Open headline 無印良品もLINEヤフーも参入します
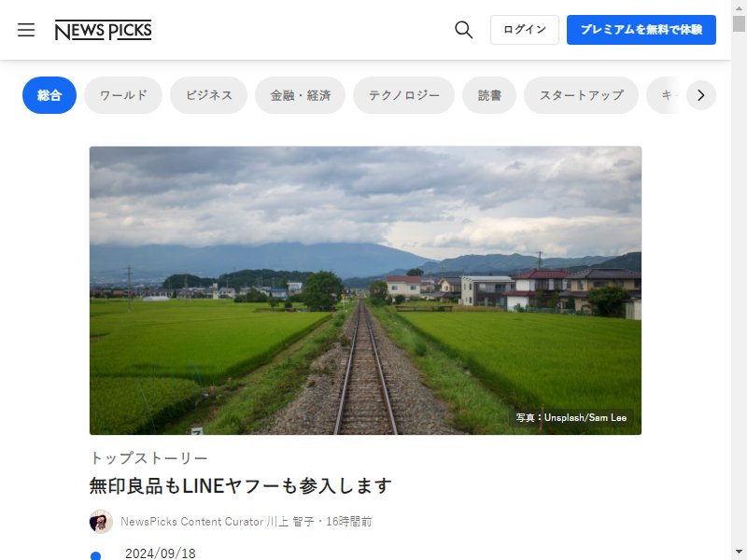Viewport: 747px width, 560px height. tap(241, 485)
